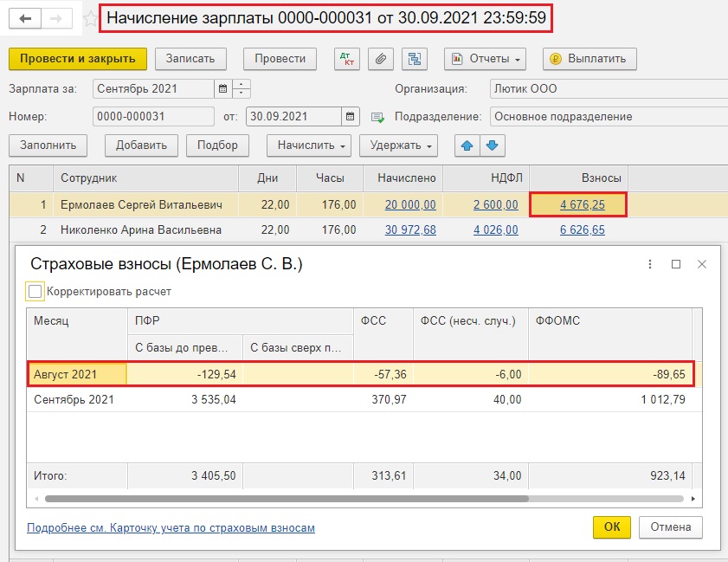Expand the Начислить dropdown

tap(309, 145)
